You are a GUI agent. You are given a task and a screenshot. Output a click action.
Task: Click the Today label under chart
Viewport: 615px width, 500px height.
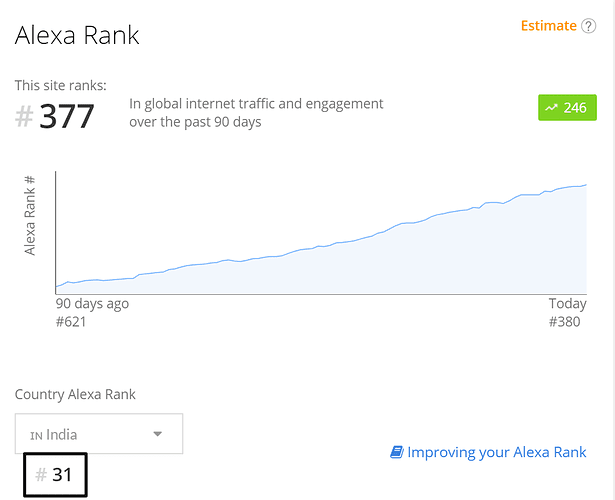[x=567, y=304]
